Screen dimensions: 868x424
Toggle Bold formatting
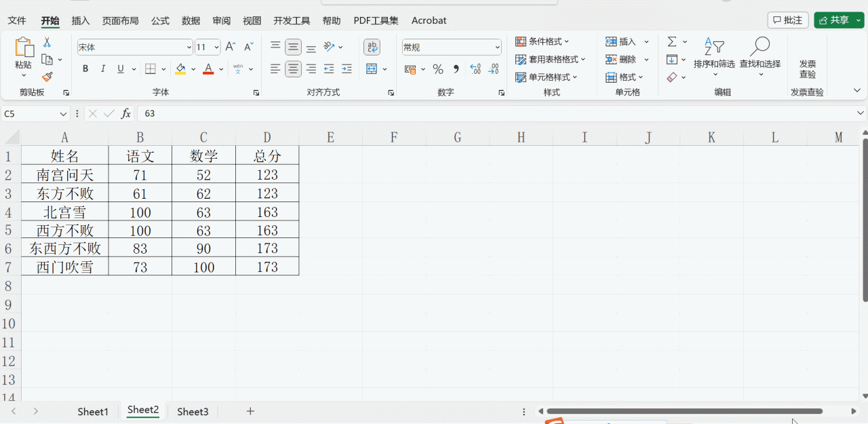coord(85,69)
